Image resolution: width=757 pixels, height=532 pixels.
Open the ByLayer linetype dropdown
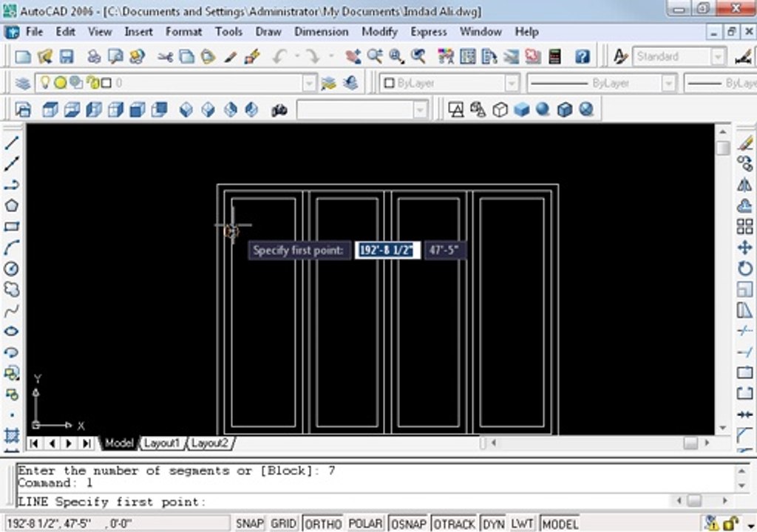click(x=668, y=83)
